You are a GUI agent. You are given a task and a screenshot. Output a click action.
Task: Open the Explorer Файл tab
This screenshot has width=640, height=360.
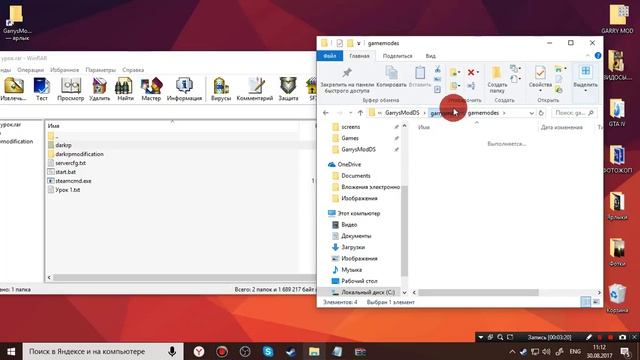tap(330, 56)
